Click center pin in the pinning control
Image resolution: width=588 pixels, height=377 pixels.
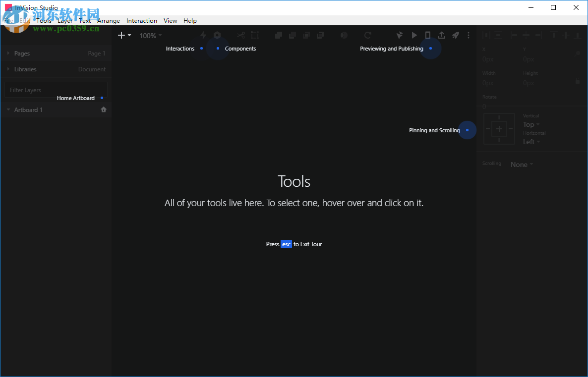[x=499, y=129]
